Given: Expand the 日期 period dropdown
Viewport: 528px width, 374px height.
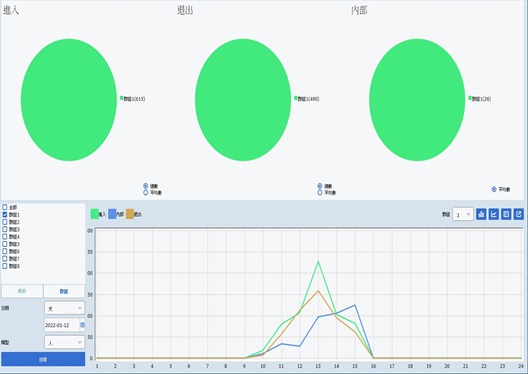Looking at the screenshot, I should pyautogui.click(x=64, y=308).
